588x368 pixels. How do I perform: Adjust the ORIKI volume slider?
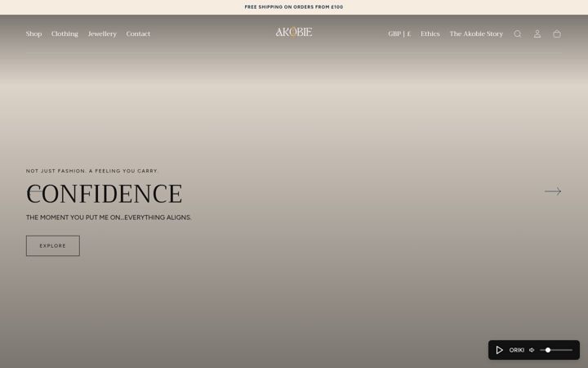point(556,350)
